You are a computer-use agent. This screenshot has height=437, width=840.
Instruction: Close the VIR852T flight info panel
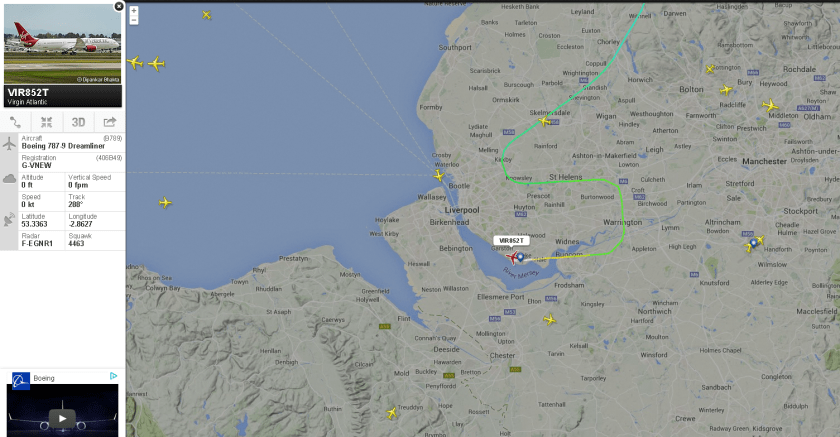pos(119,6)
